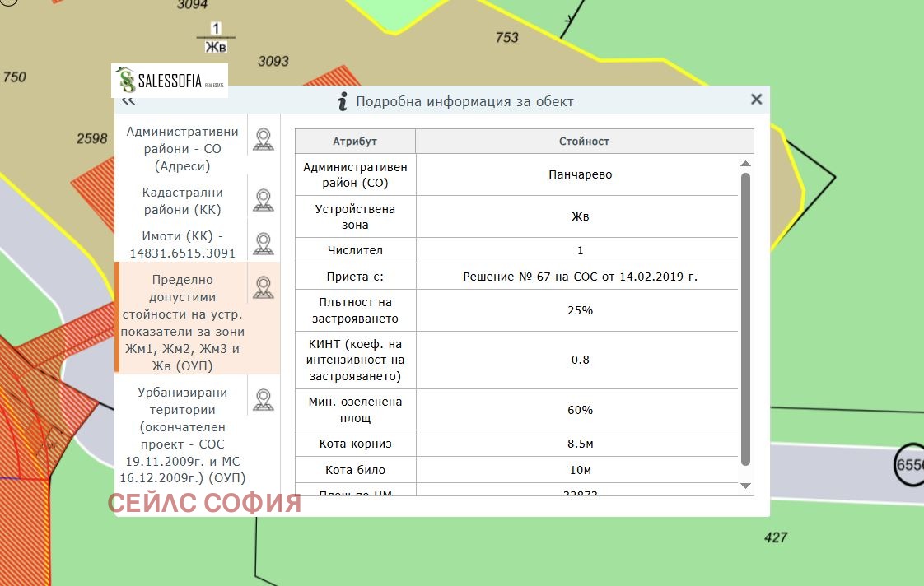This screenshot has width=924, height=586.
Task: Click locate icon beside Имоти (КК)
Action: tap(263, 244)
